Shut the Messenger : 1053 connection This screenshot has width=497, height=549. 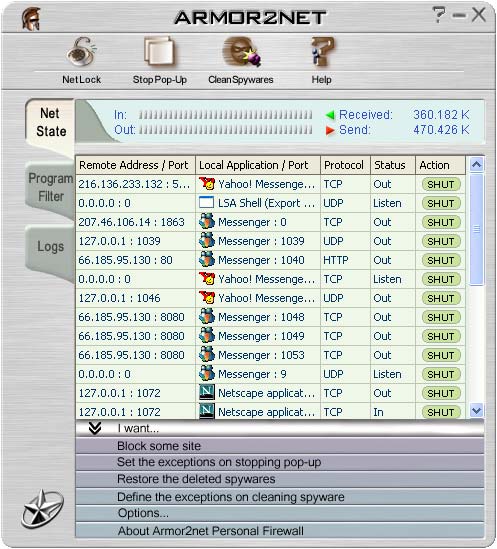tap(441, 355)
